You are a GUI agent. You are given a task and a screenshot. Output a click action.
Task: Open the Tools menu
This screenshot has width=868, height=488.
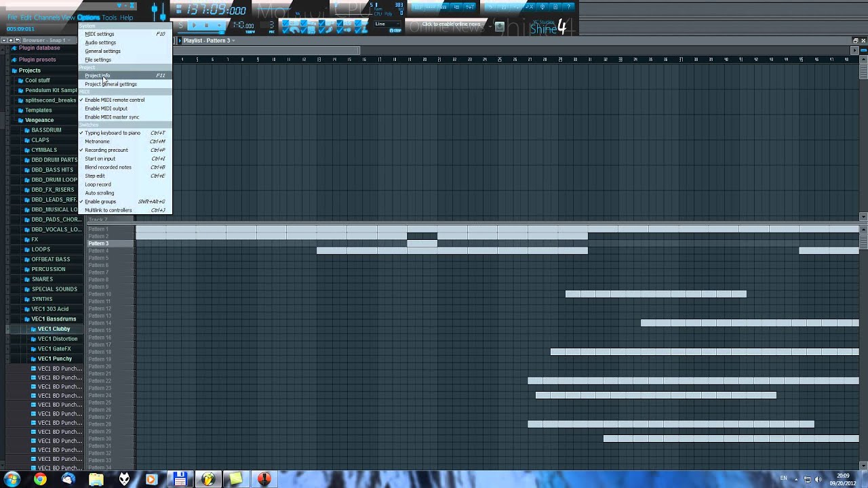tap(109, 18)
